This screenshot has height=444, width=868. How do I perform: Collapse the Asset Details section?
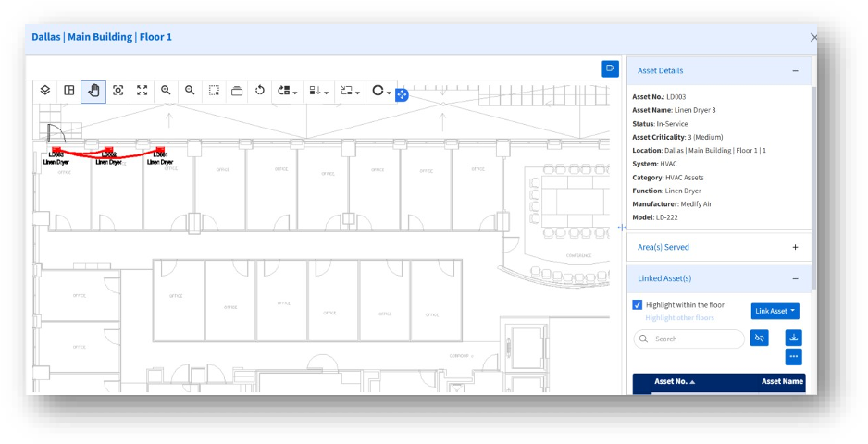(x=795, y=70)
